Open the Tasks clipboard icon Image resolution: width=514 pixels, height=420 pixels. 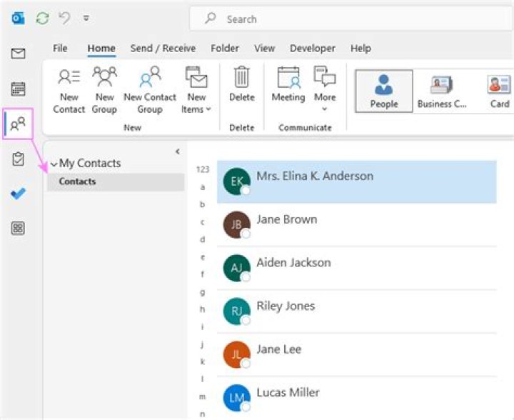pos(18,159)
